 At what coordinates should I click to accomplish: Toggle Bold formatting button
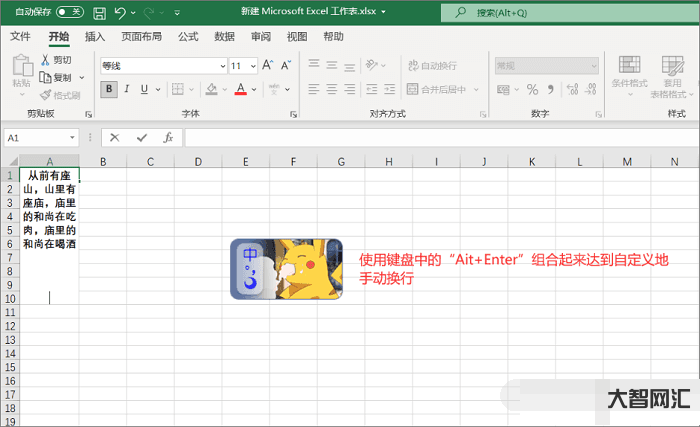click(x=108, y=89)
